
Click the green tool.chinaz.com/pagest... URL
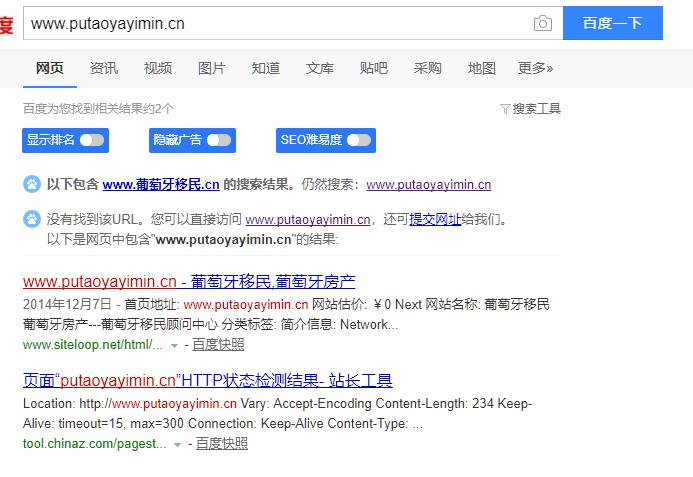click(x=95, y=443)
